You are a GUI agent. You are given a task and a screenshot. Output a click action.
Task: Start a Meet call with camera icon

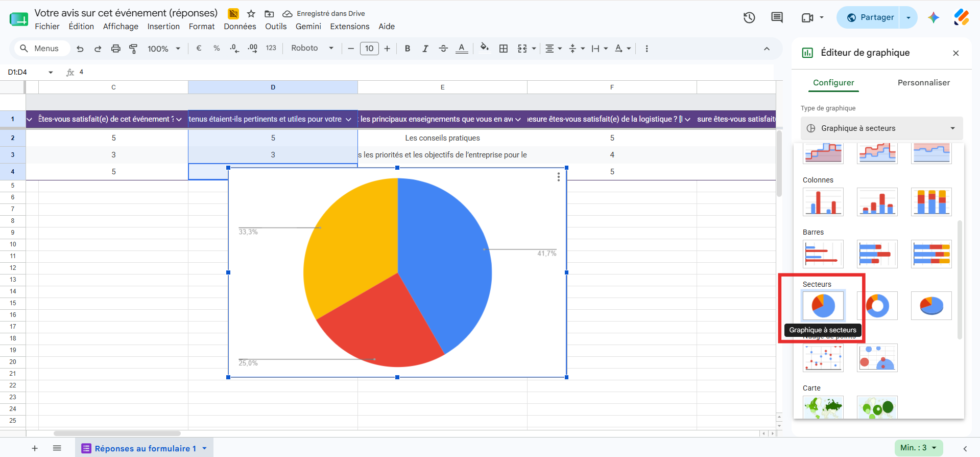pos(807,18)
